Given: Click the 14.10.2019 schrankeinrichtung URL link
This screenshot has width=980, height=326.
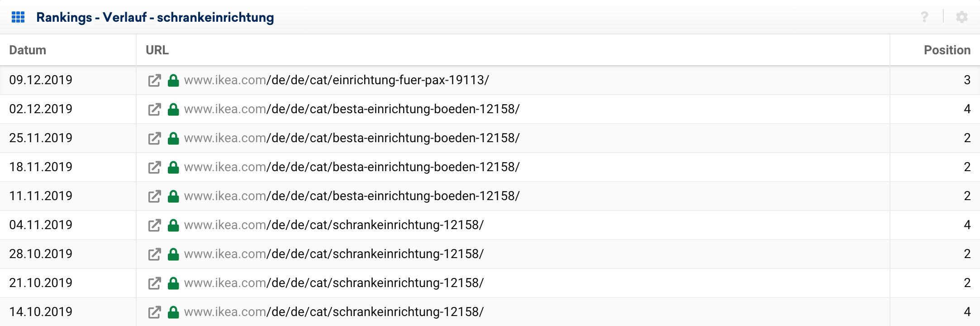Looking at the screenshot, I should pos(333,312).
